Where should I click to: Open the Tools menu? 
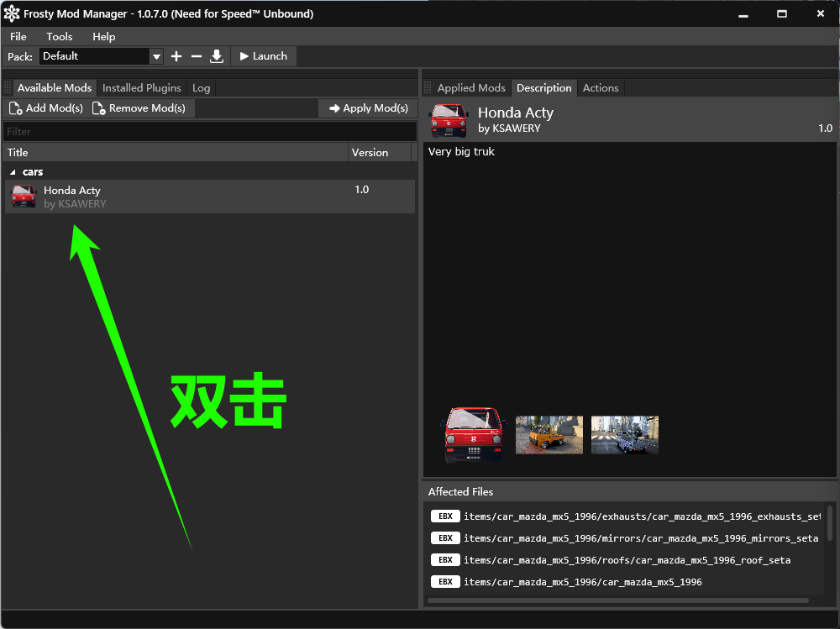(x=59, y=36)
